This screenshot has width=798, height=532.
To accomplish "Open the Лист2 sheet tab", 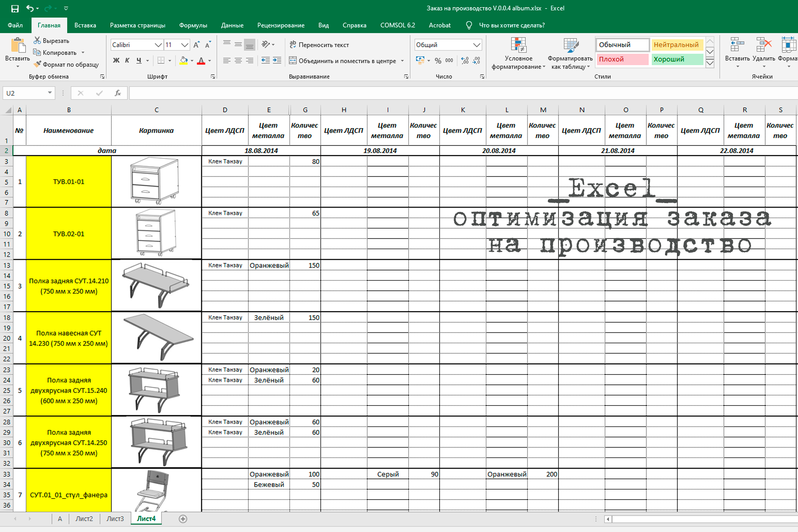I will [84, 518].
